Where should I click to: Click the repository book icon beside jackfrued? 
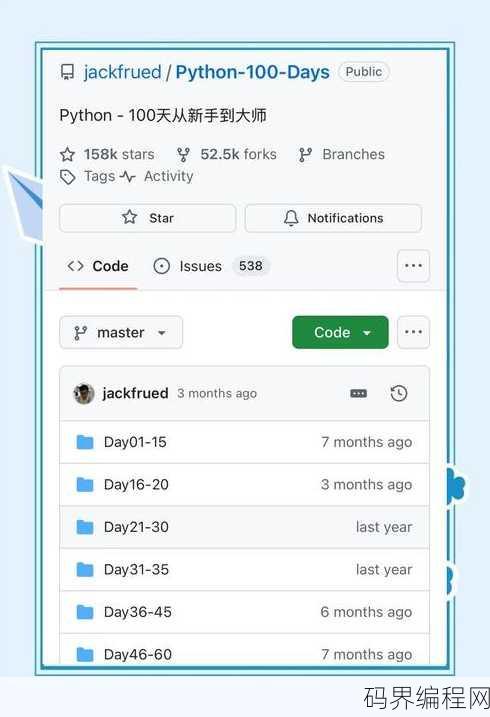pyautogui.click(x=68, y=72)
